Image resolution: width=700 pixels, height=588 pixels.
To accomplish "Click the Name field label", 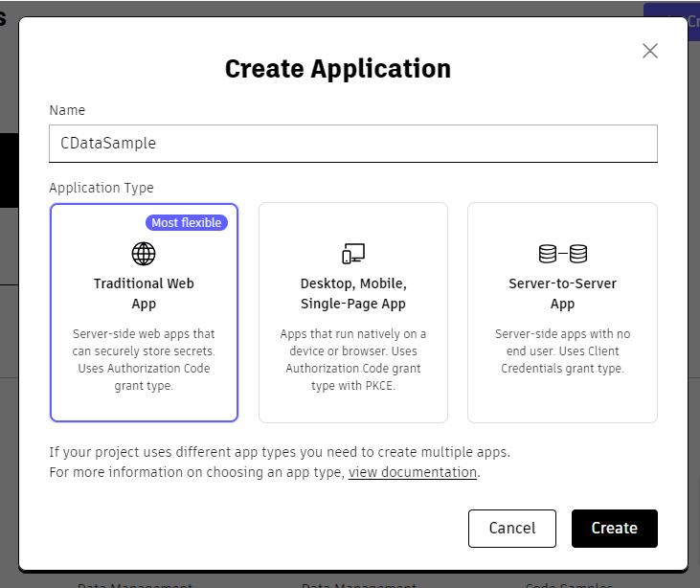I will point(67,110).
